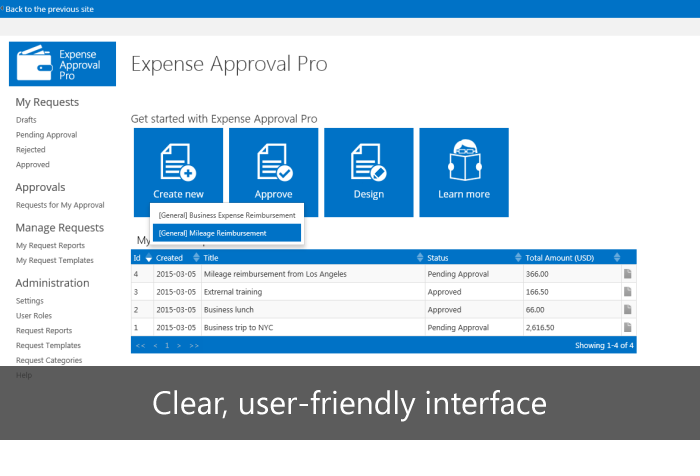Open Drafts under My Requests
This screenshot has width=700, height=476.
(x=26, y=120)
